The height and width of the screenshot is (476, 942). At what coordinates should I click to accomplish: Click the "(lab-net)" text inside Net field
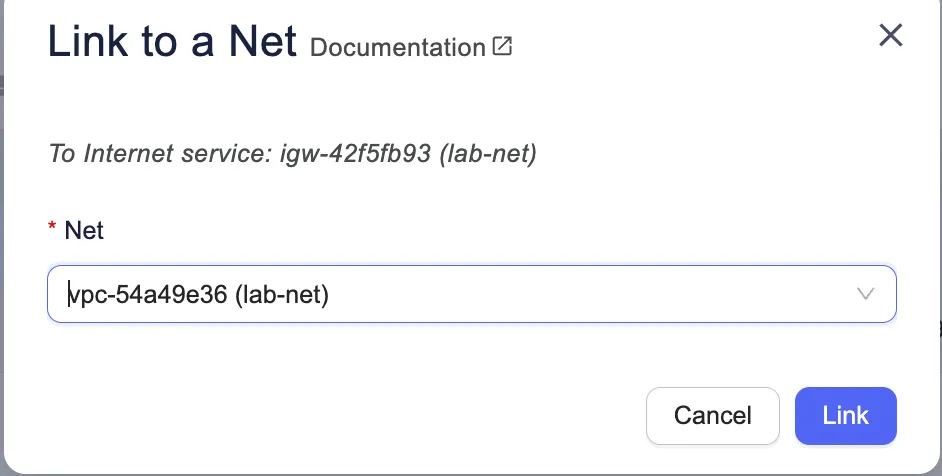click(282, 295)
